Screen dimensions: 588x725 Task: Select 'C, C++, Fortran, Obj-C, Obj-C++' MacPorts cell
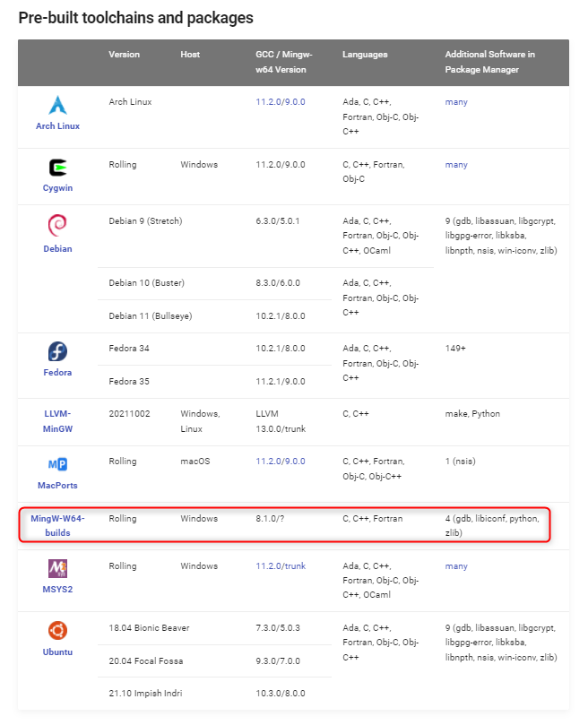coord(374,469)
